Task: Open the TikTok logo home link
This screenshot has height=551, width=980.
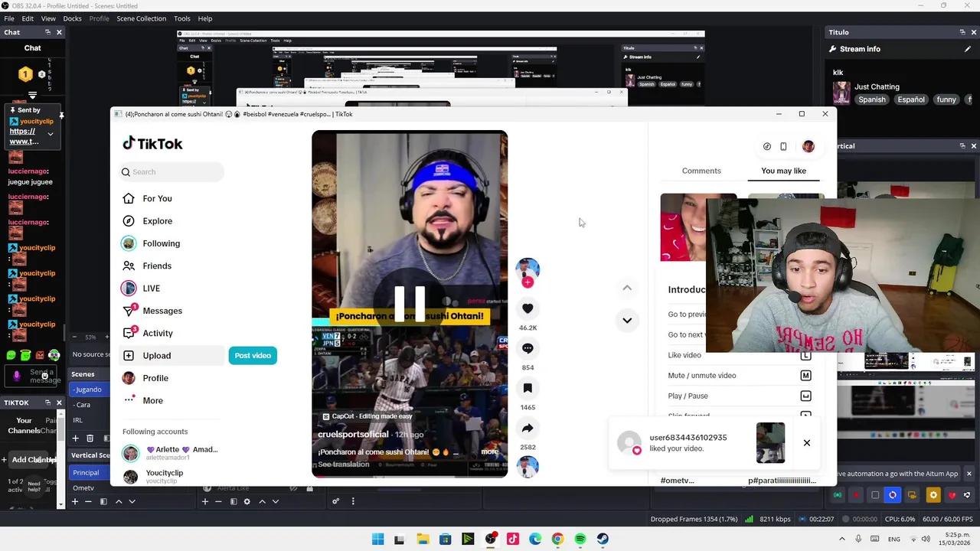Action: tap(152, 144)
